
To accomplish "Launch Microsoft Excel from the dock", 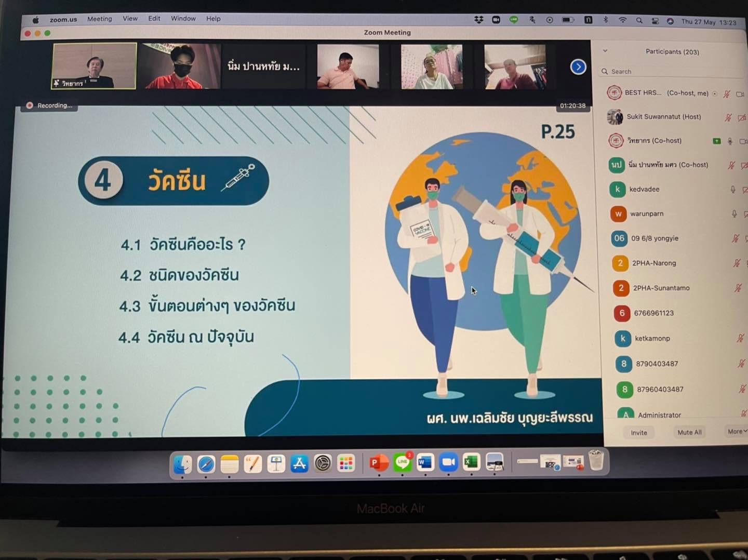I will [471, 462].
